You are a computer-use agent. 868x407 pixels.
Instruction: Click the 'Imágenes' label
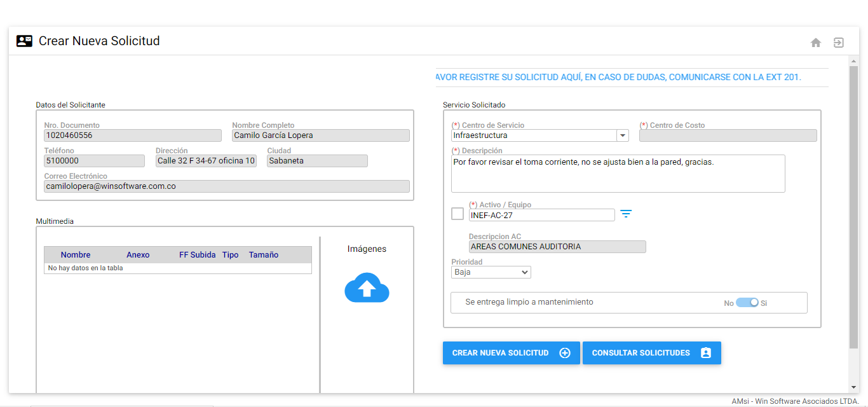367,249
